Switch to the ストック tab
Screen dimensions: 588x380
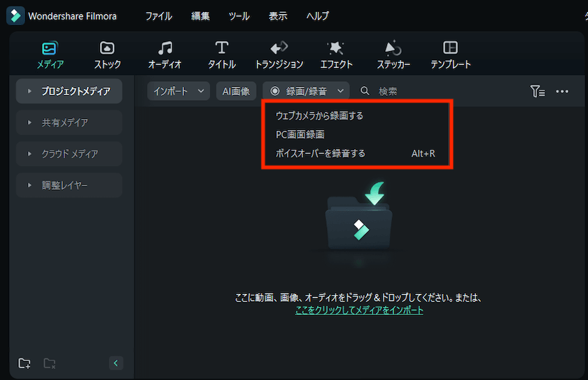coord(107,55)
